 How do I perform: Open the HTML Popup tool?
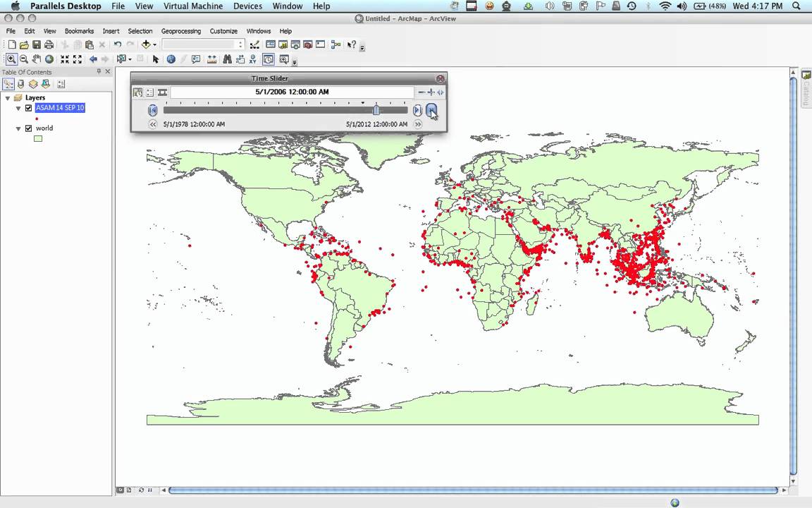coord(196,59)
